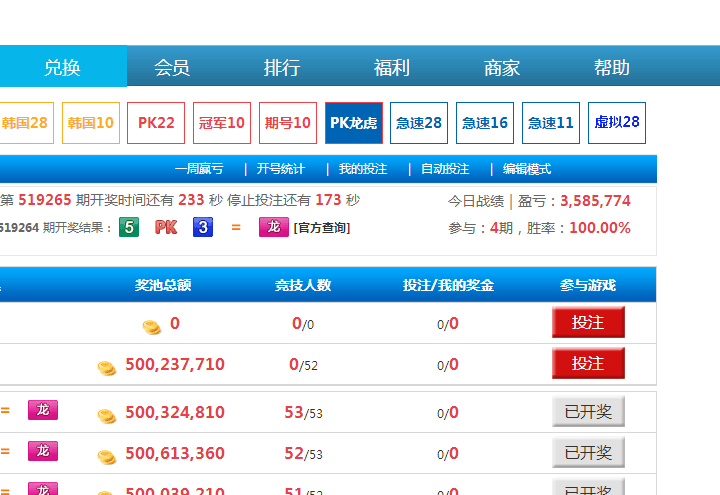The image size is (720, 495).
Task: Choose the PK22 game button
Action: [x=156, y=123]
